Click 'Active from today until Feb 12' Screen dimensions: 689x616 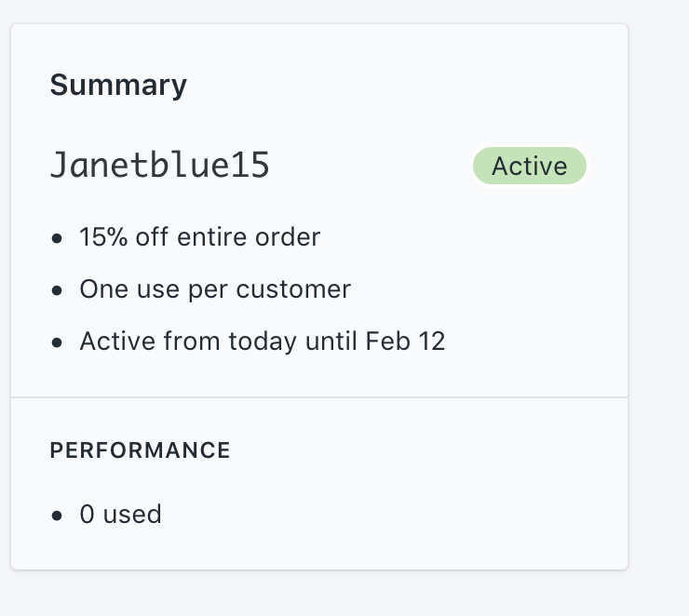[263, 341]
